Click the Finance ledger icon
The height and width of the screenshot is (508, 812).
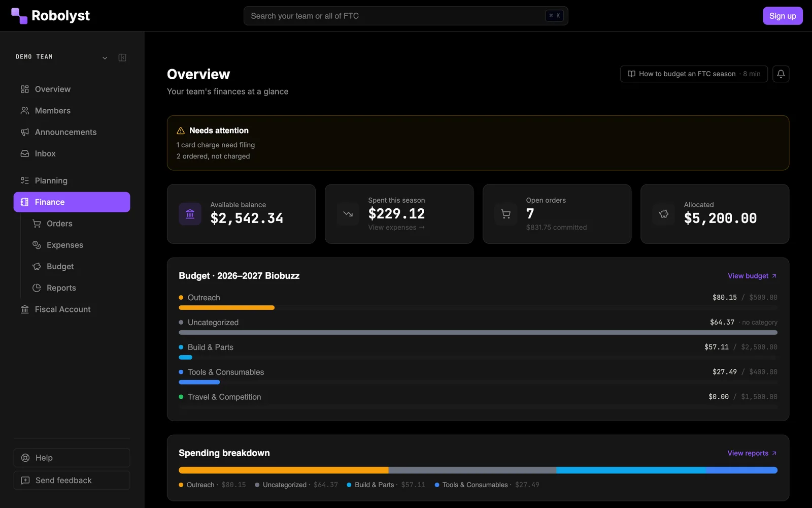pyautogui.click(x=24, y=202)
